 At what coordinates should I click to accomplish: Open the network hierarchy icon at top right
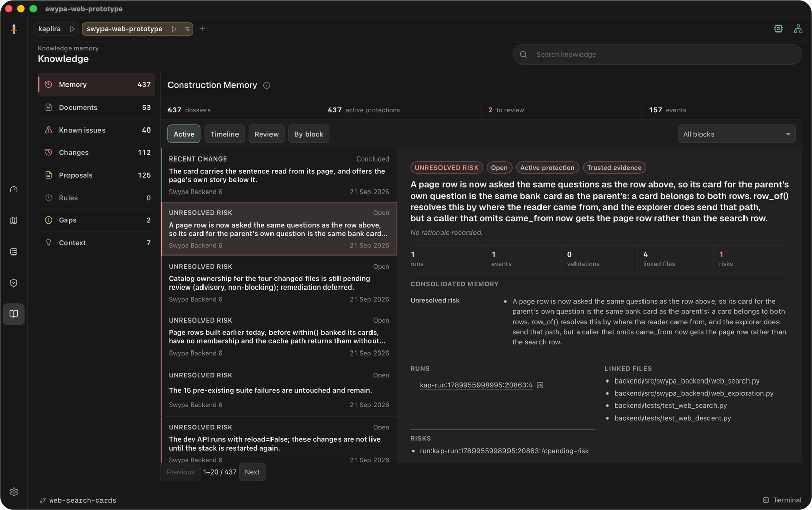[x=798, y=29]
